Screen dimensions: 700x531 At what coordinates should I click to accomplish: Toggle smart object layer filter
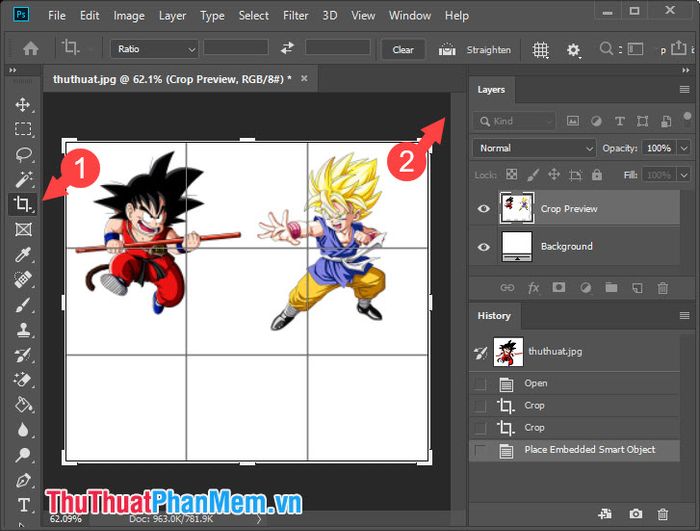(x=666, y=121)
